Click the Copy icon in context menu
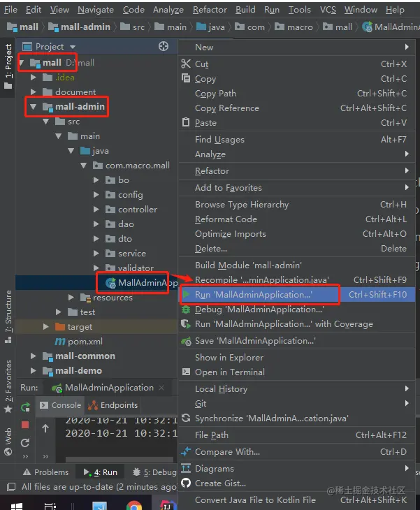420x510 pixels. [186, 78]
